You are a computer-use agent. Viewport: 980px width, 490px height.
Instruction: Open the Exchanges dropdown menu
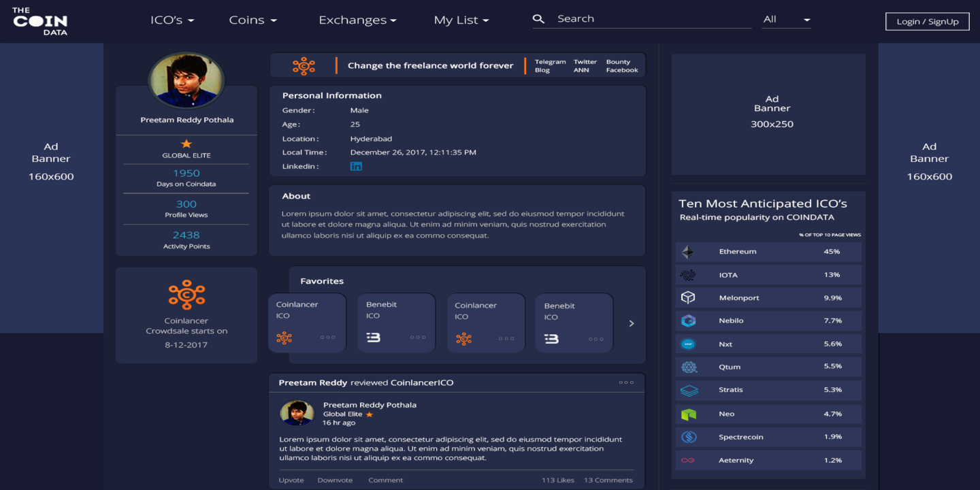click(357, 20)
